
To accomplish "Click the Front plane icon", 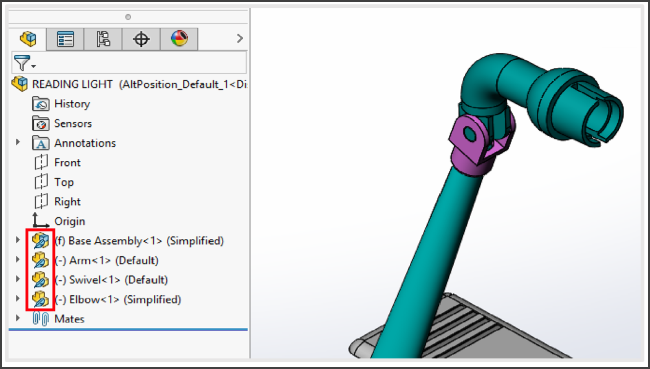I will [x=41, y=162].
